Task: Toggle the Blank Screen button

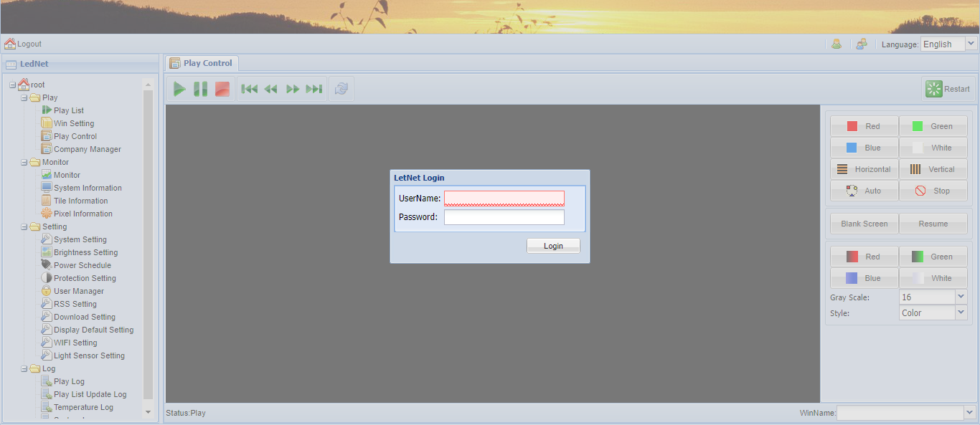Action: 864,224
